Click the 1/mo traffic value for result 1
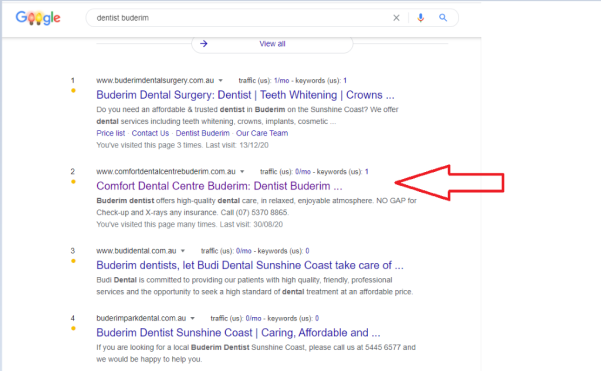This screenshot has width=602, height=371. (x=281, y=81)
